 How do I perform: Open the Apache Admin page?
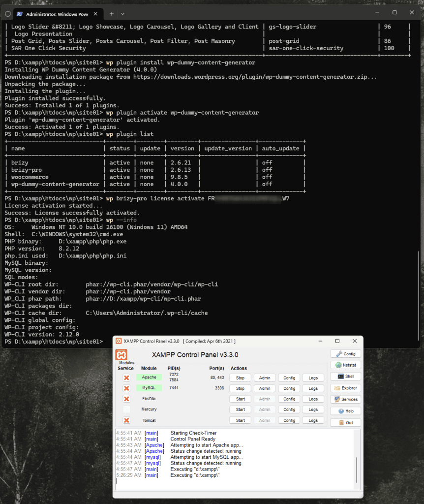(265, 378)
